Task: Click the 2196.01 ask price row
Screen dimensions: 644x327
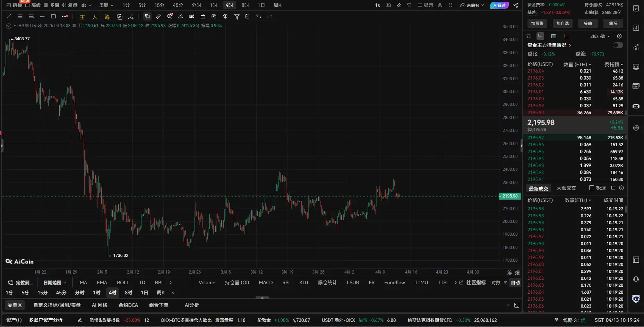Action: pos(575,92)
